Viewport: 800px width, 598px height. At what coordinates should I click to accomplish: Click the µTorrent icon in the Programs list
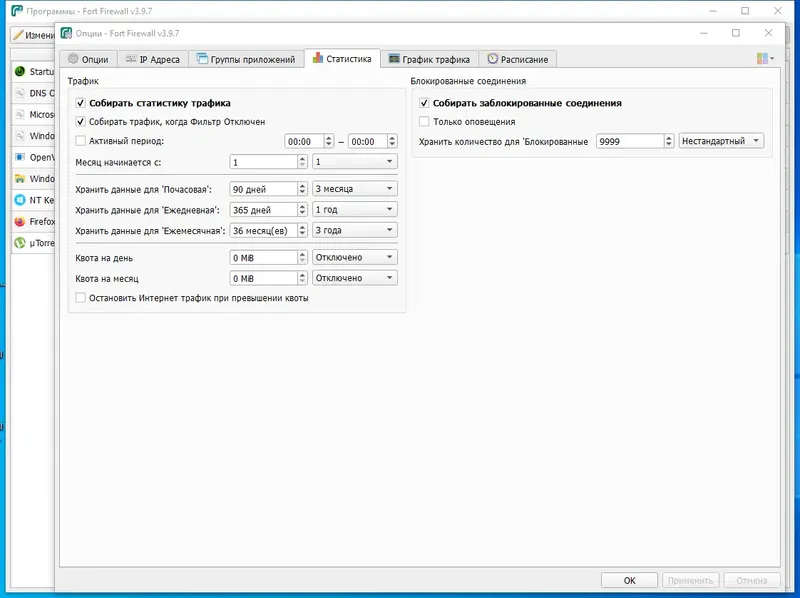(x=20, y=243)
